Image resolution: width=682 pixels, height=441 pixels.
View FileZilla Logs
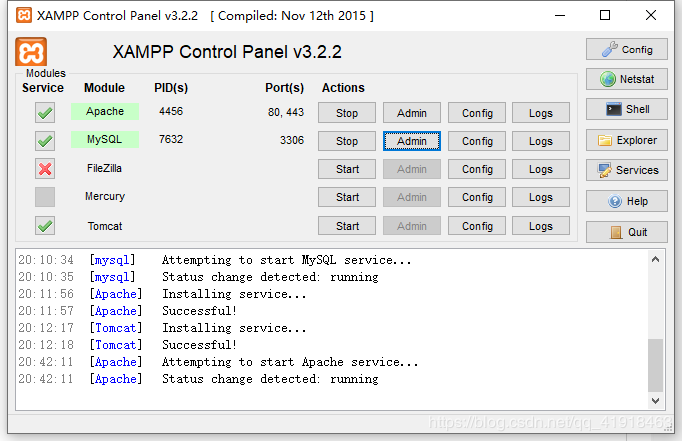tap(541, 169)
